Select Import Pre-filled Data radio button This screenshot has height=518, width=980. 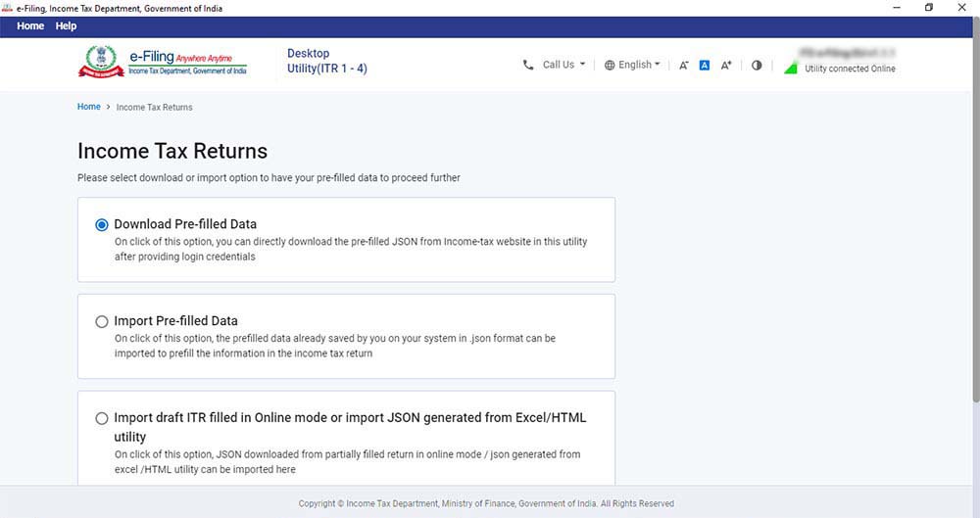coord(102,321)
